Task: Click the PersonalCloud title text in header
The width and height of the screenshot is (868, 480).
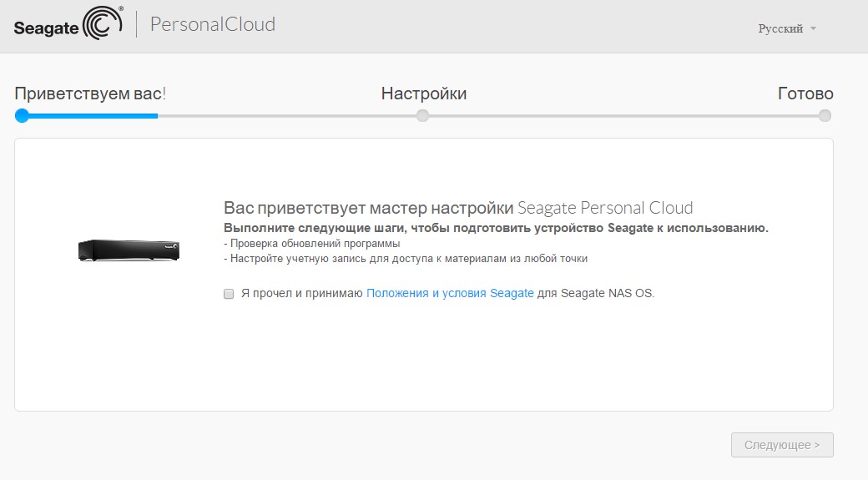Action: [213, 24]
